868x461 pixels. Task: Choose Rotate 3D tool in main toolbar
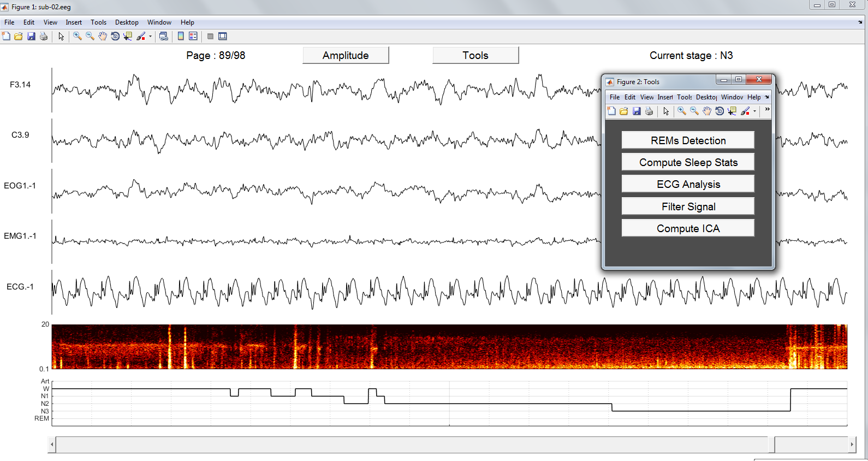[x=115, y=37]
